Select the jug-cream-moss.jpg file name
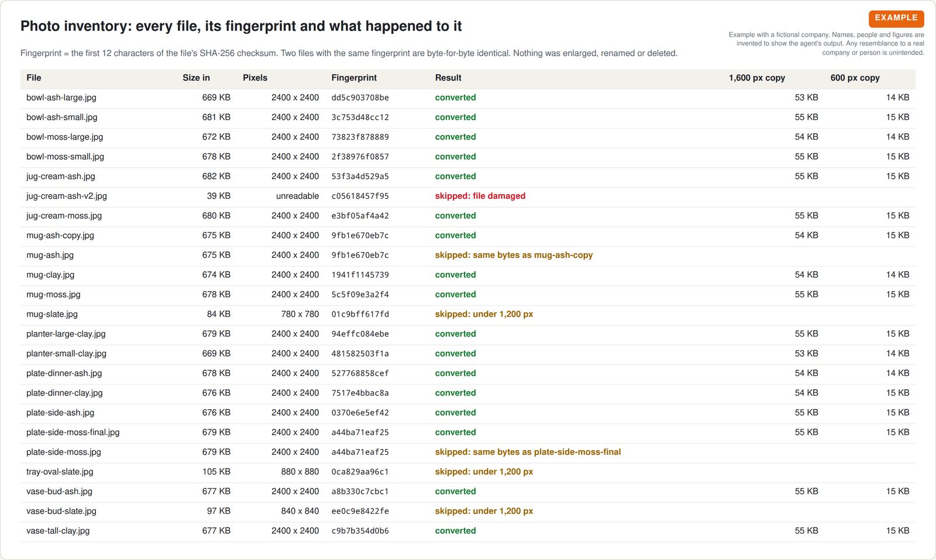 64,216
